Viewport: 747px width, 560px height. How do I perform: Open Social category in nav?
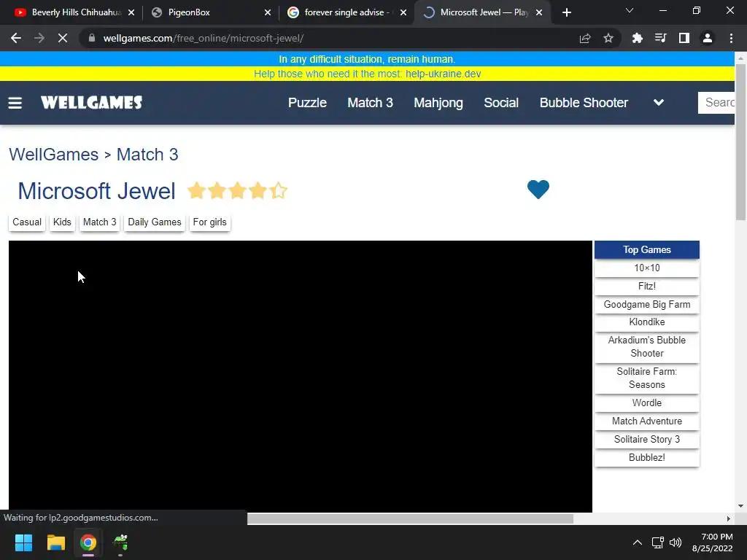(501, 103)
